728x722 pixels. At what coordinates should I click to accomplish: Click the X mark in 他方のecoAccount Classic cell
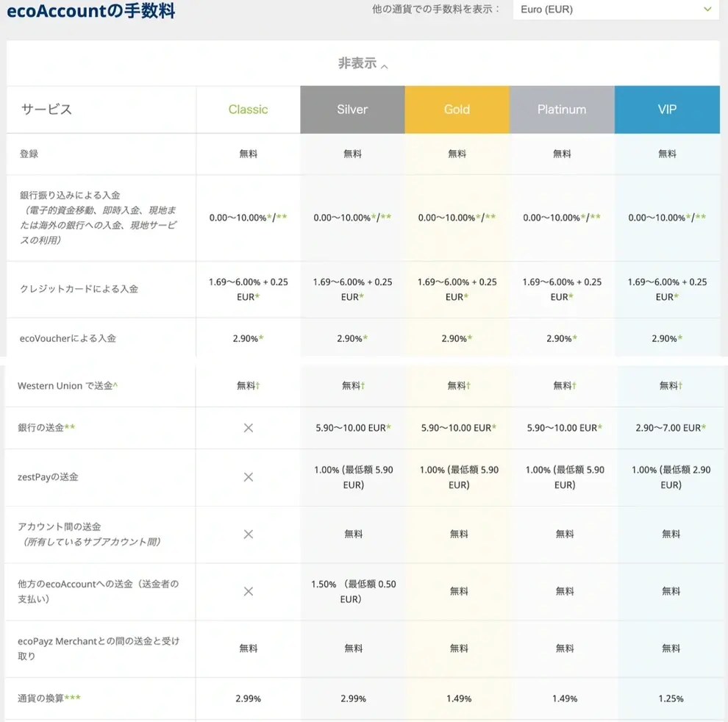click(249, 591)
